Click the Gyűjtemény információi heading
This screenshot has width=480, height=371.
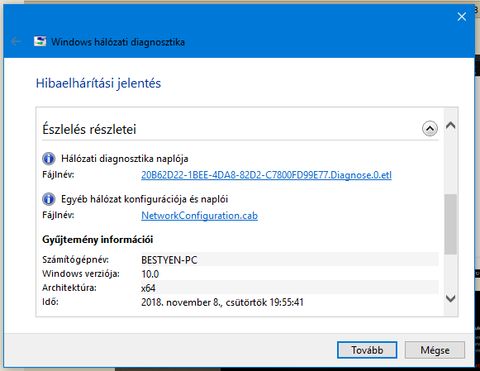coord(98,239)
